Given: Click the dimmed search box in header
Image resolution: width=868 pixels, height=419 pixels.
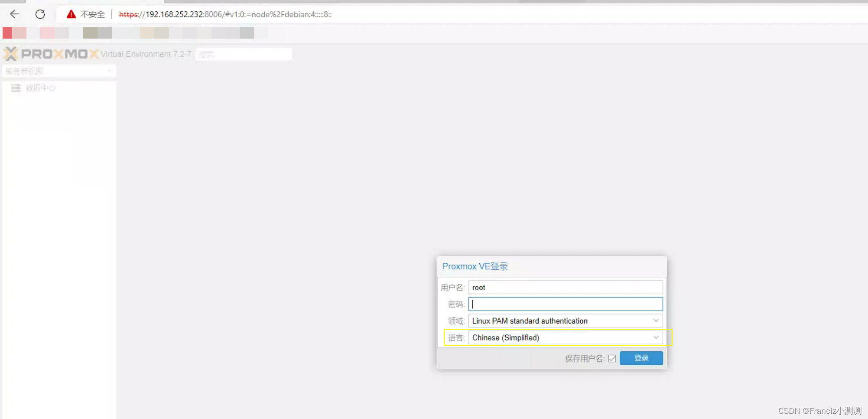Looking at the screenshot, I should point(244,54).
